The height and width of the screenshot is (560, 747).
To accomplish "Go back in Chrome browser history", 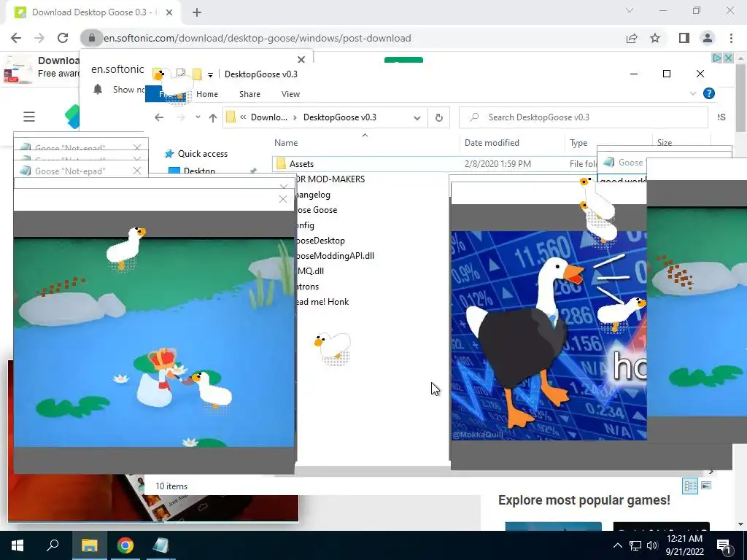I will (16, 38).
